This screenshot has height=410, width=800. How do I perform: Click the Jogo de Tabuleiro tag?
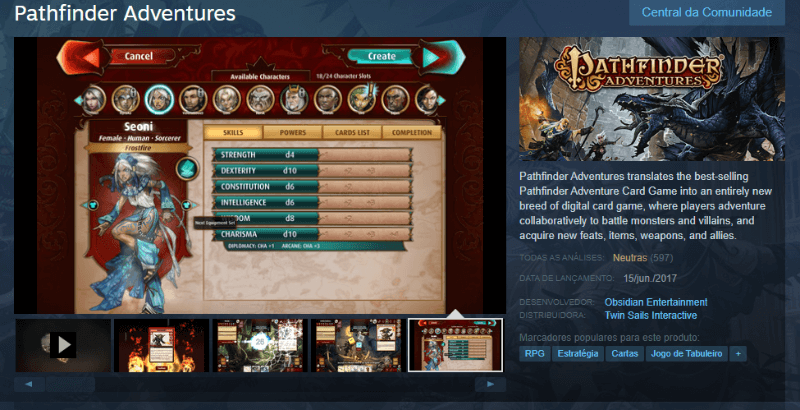tap(686, 353)
